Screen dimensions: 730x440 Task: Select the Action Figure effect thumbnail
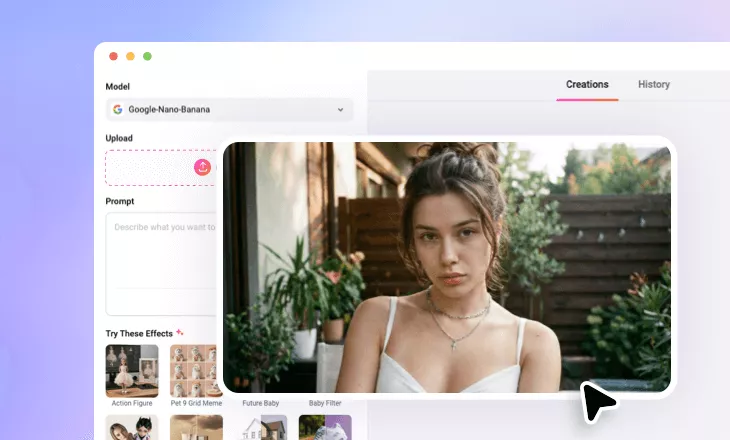pyautogui.click(x=132, y=371)
